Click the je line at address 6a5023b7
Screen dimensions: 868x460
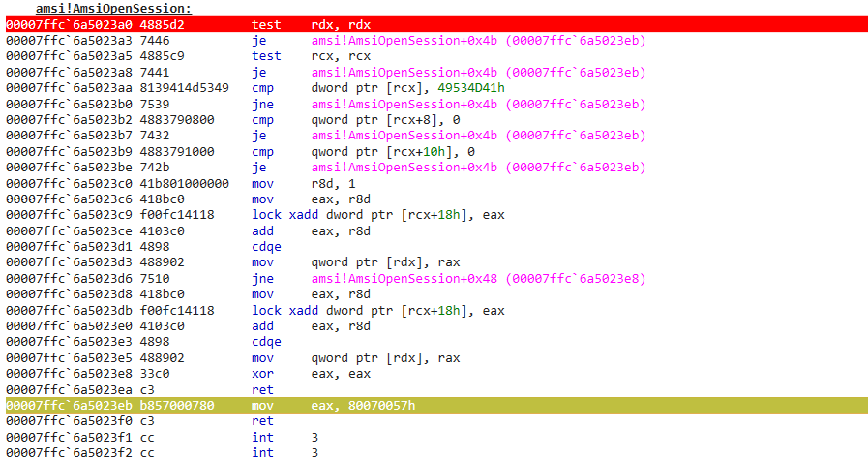pyautogui.click(x=326, y=136)
